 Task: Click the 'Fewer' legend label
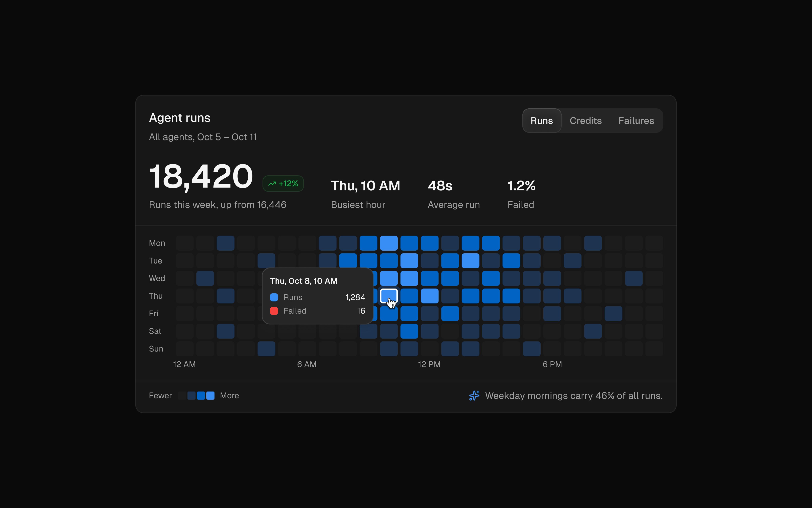[160, 395]
